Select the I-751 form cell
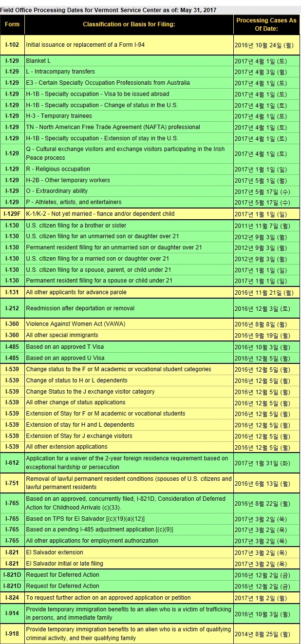 pyautogui.click(x=12, y=483)
